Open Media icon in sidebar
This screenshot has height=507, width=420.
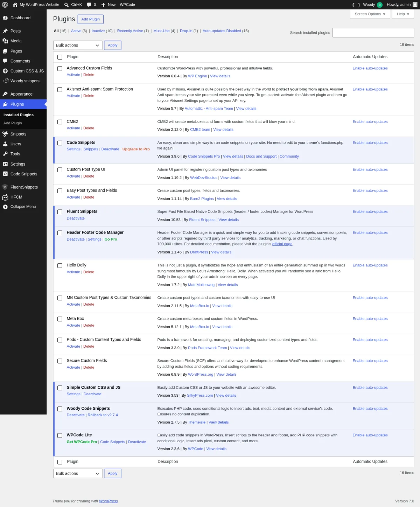tap(5, 41)
